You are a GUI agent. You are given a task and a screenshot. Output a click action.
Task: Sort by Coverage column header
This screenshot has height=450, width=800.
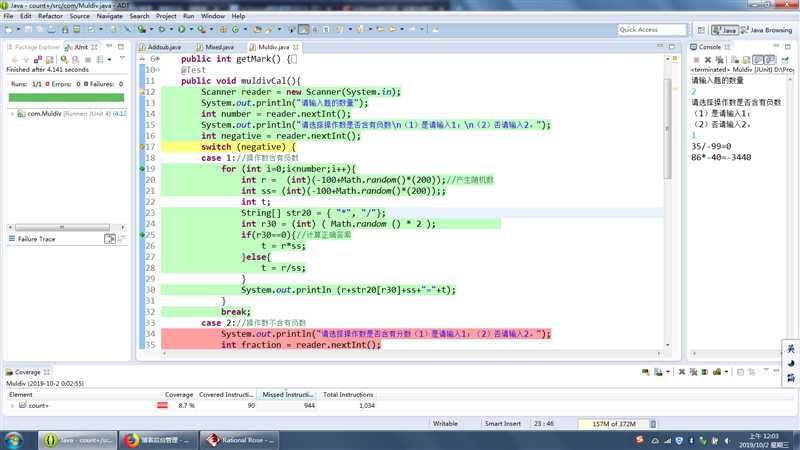coord(179,394)
